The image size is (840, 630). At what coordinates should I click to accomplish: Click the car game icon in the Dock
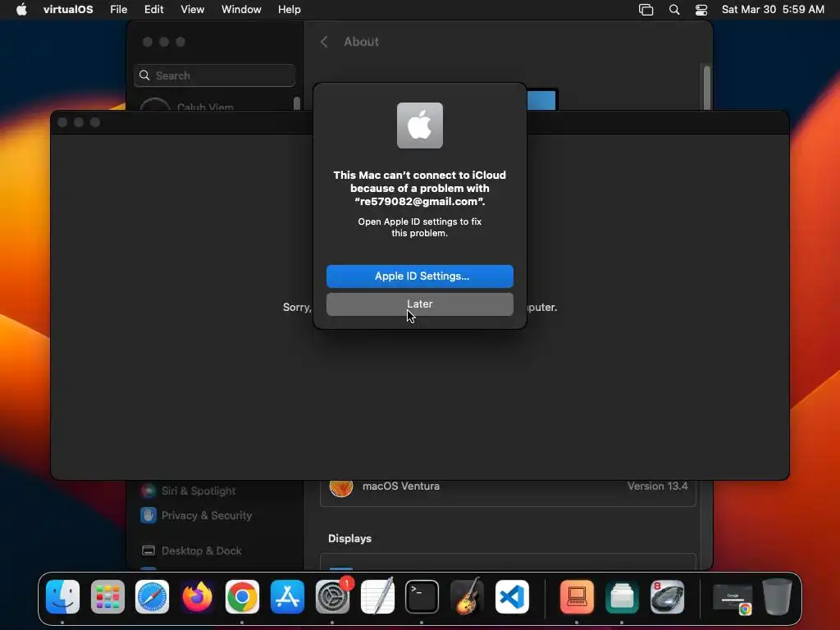coord(667,597)
